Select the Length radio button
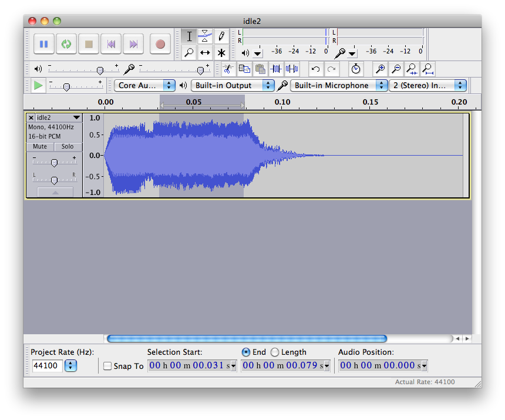Viewport: 505px width, 420px height. (x=275, y=352)
